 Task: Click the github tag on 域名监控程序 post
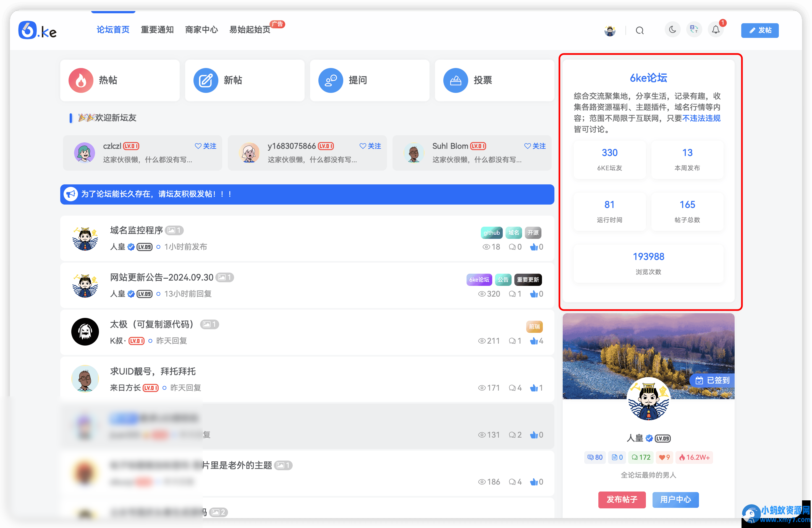[492, 232]
